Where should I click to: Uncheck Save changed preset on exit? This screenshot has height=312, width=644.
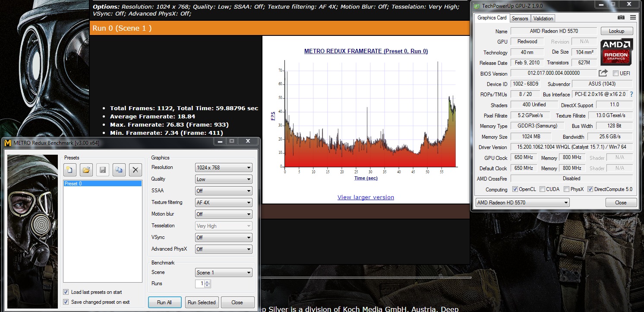coord(66,302)
